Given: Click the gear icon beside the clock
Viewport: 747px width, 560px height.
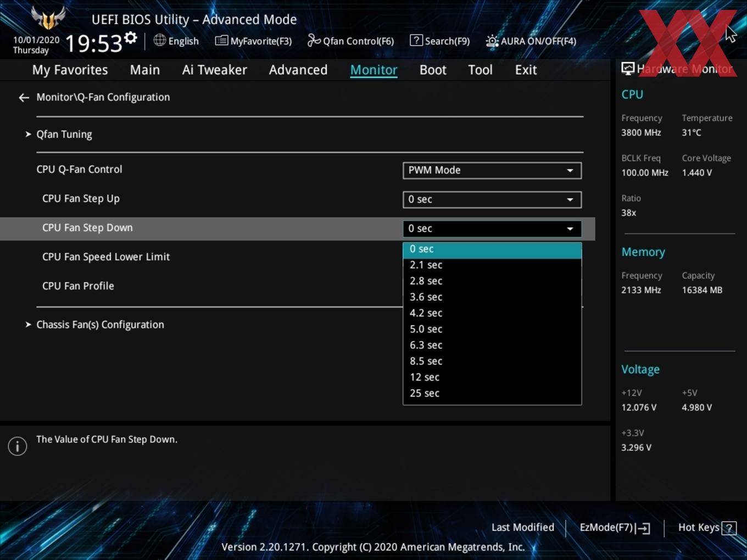Looking at the screenshot, I should [x=130, y=38].
